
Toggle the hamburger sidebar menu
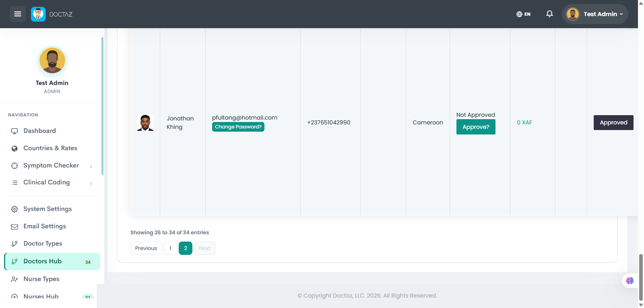18,14
